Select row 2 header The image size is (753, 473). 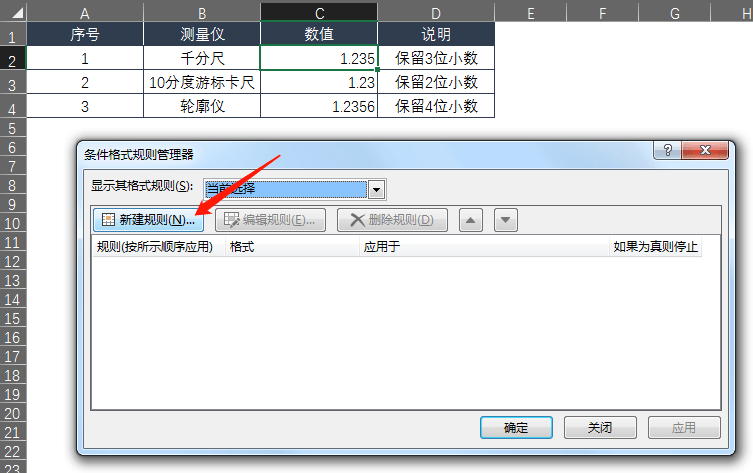(13, 59)
